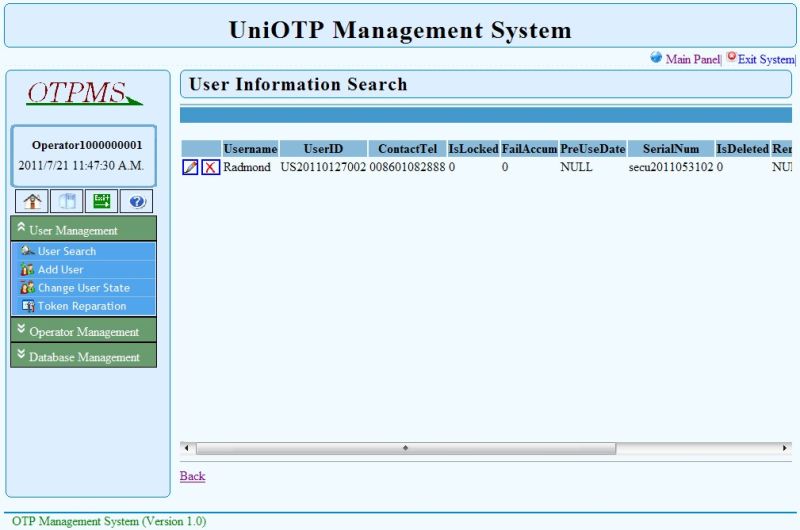This screenshot has width=800, height=530.
Task: Click the globe icon beside Main Panel
Action: pos(656,57)
